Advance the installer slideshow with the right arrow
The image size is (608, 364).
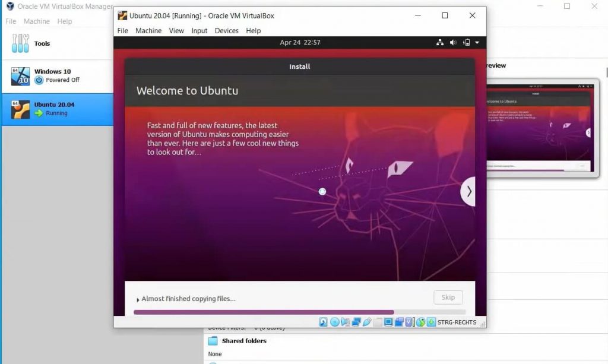tap(468, 191)
